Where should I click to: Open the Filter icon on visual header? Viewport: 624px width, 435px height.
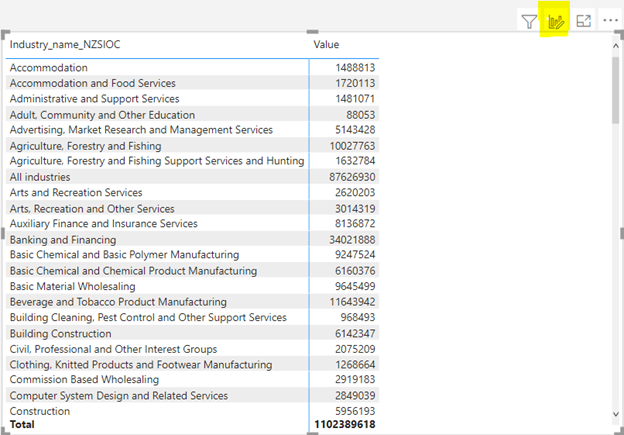[529, 21]
